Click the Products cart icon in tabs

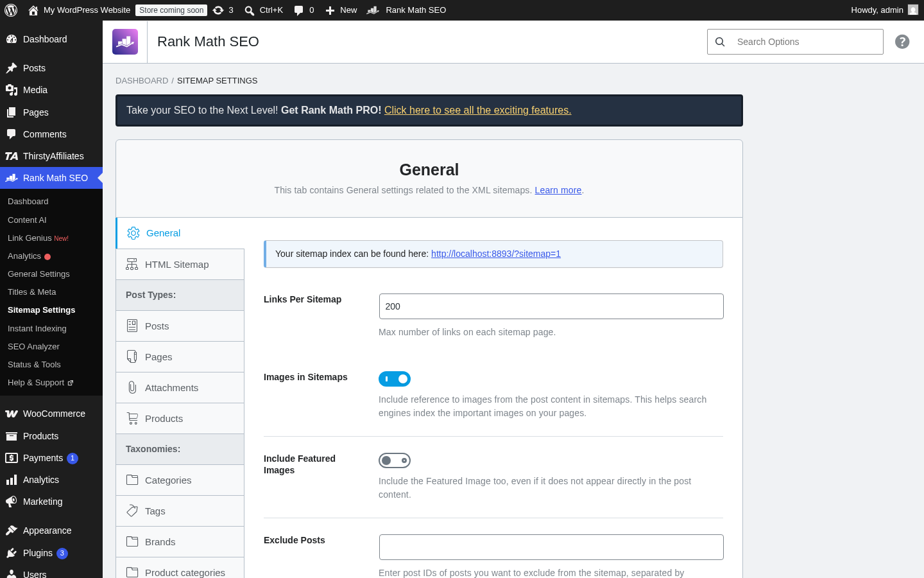point(132,418)
